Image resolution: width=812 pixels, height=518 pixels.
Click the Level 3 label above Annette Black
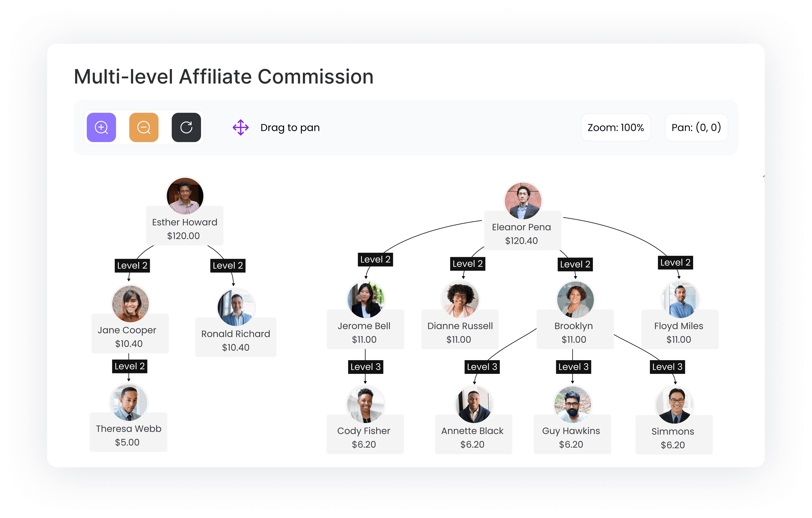click(x=482, y=367)
